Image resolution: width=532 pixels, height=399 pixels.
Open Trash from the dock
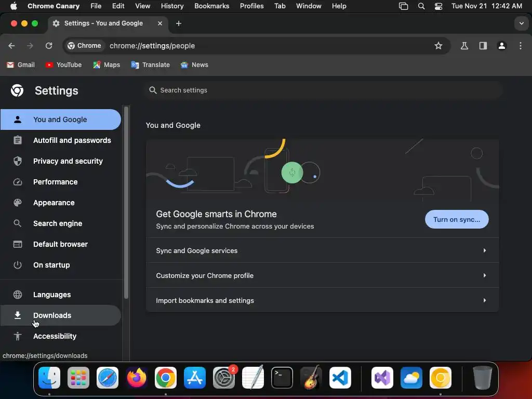pyautogui.click(x=483, y=378)
